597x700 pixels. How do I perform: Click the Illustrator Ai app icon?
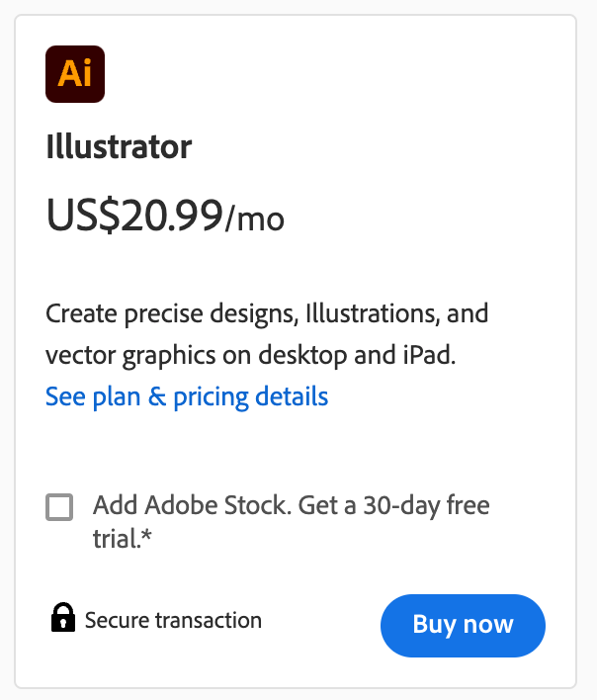click(75, 74)
